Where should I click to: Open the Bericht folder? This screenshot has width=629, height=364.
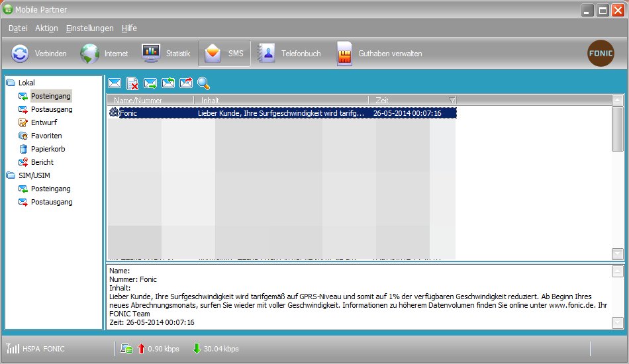click(x=42, y=162)
